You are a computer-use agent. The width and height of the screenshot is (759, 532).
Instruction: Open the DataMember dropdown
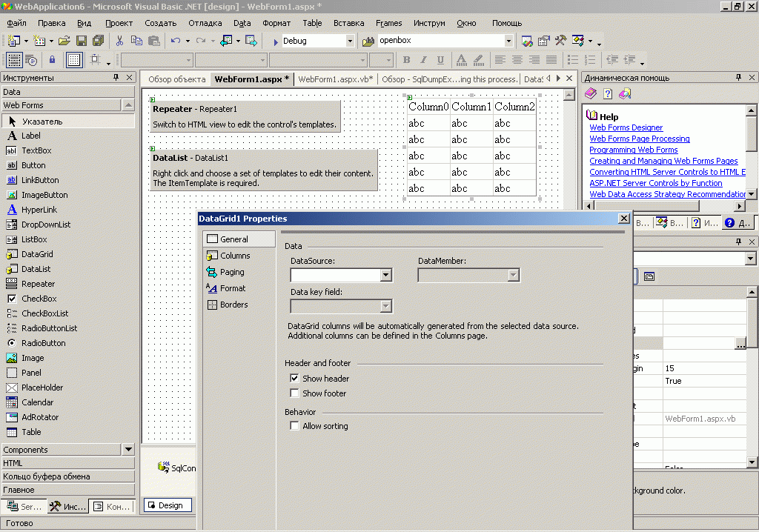[513, 276]
